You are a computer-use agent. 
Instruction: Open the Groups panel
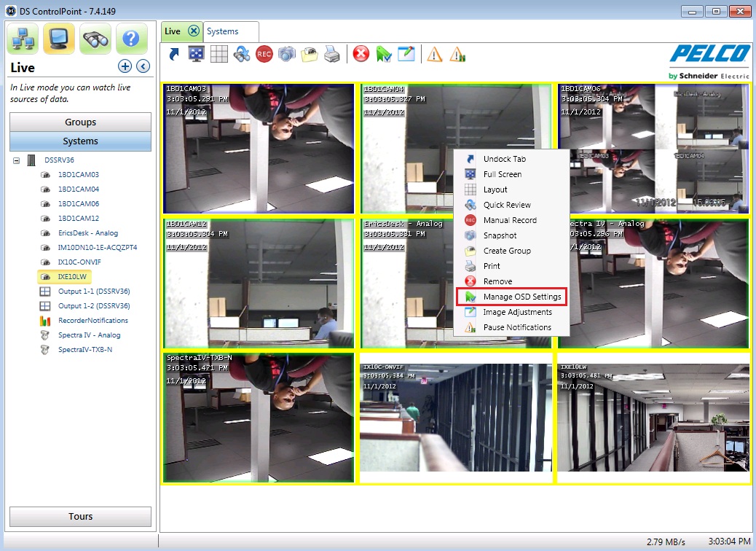80,122
